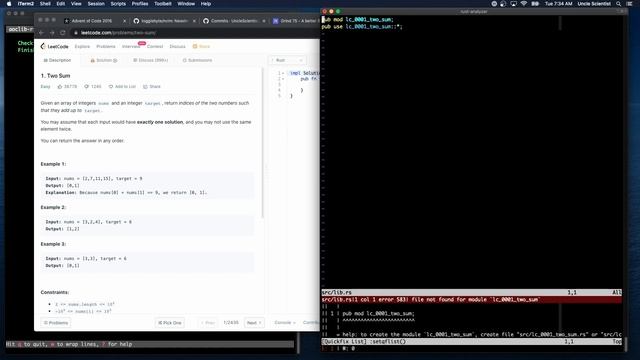Image resolution: width=640 pixels, height=360 pixels.
Task: Click the browser back arrow
Action: tap(42, 33)
